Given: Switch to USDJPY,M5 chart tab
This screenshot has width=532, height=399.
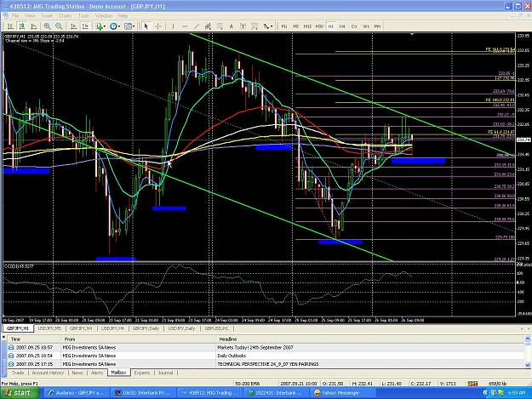Looking at the screenshot, I should click(49, 328).
